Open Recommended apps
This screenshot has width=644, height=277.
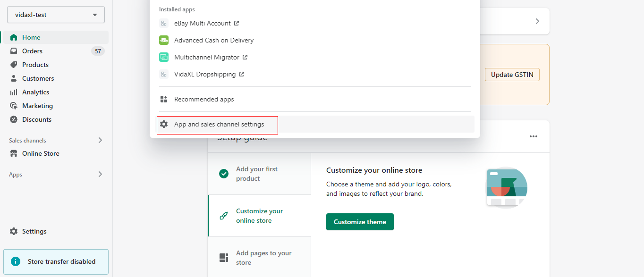(315, 99)
